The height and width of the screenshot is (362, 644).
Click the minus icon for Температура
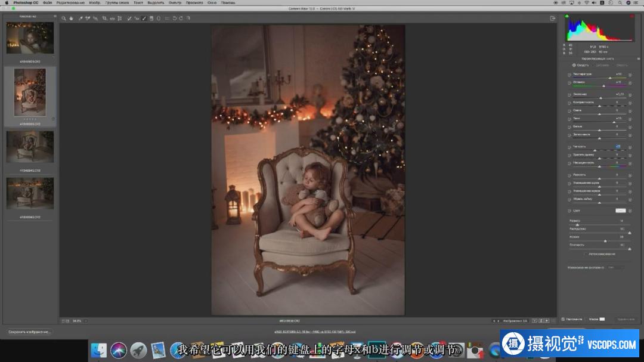[569, 75]
